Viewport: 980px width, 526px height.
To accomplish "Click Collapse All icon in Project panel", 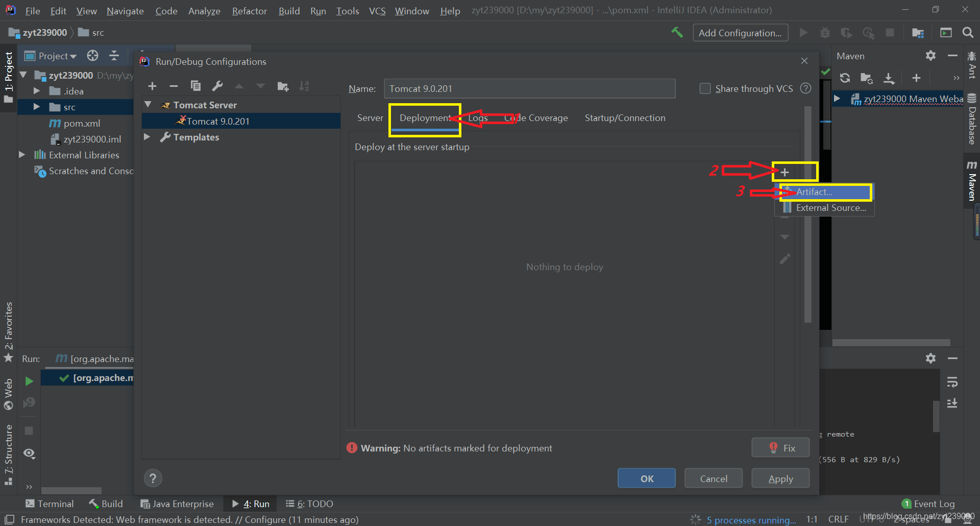I will (x=114, y=56).
